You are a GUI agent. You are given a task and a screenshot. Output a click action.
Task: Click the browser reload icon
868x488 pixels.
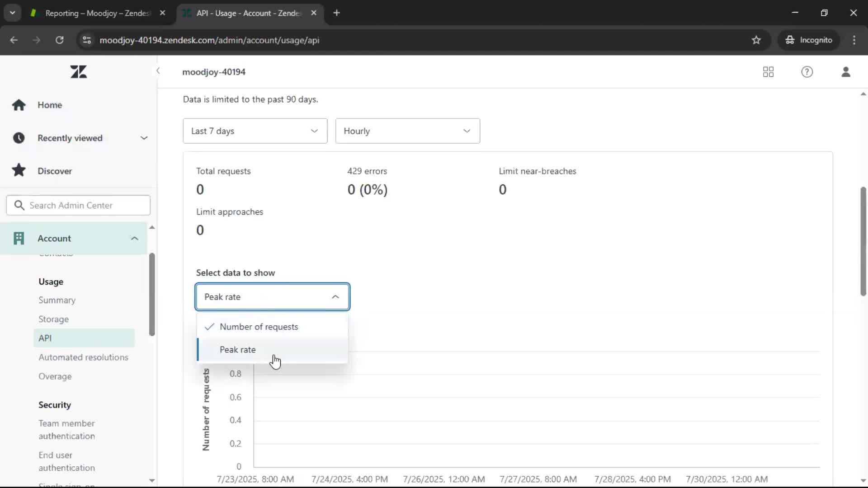point(59,40)
